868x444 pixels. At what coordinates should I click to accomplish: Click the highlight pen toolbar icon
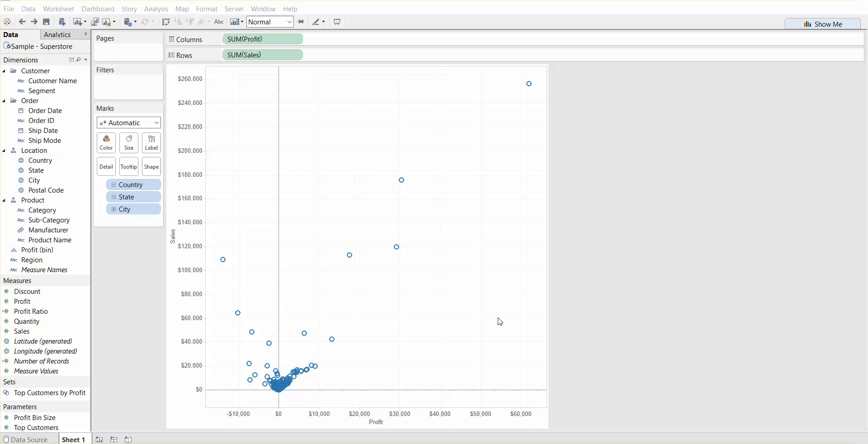click(316, 22)
